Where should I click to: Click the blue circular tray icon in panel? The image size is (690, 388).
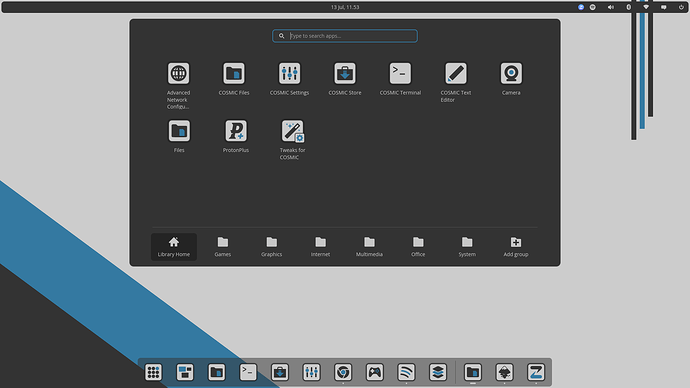581,7
